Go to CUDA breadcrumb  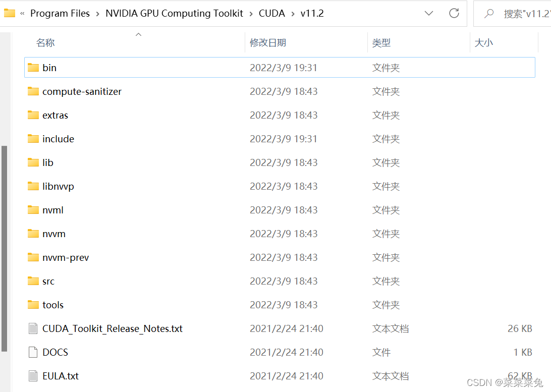coord(271,13)
